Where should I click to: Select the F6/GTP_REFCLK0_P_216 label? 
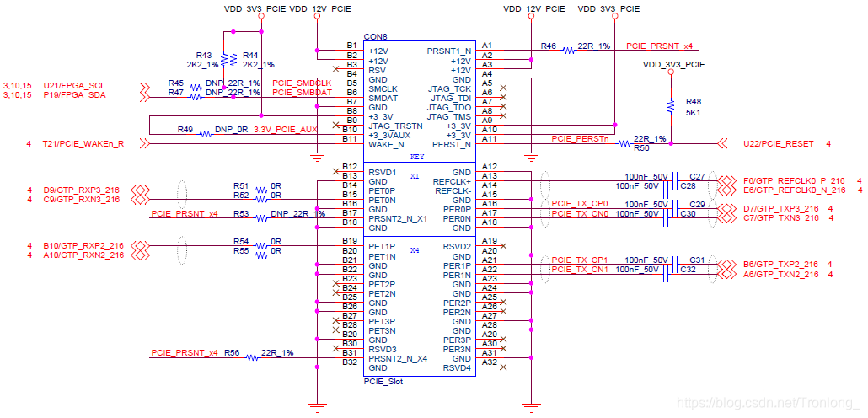pos(795,180)
